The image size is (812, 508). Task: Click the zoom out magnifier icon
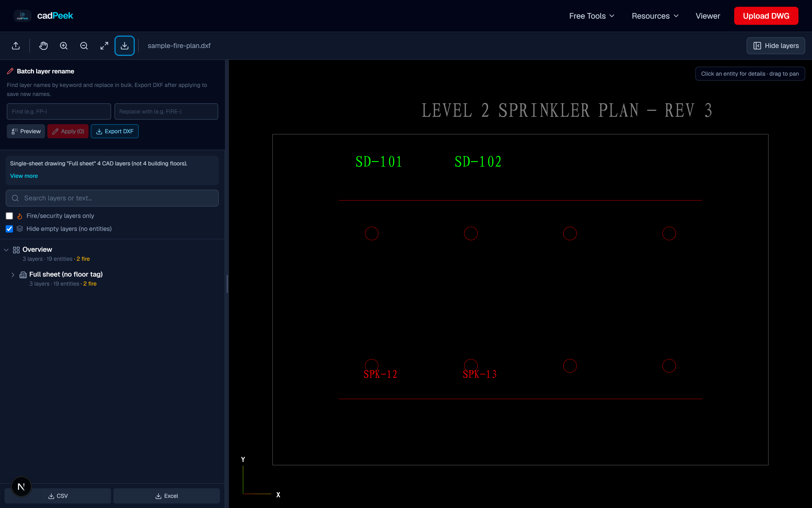tap(84, 46)
